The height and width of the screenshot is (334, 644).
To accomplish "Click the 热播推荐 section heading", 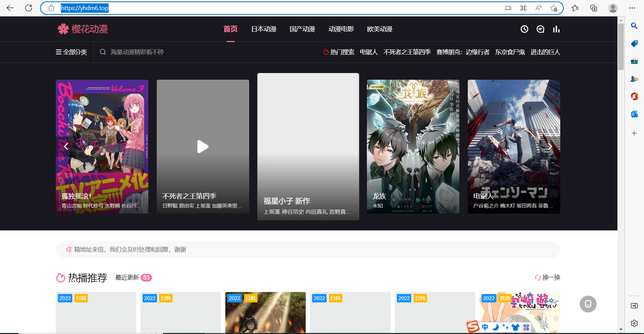I will point(87,277).
